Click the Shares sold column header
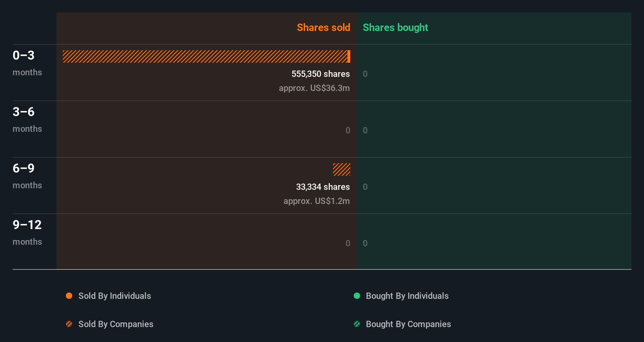The height and width of the screenshot is (342, 644). [324, 27]
